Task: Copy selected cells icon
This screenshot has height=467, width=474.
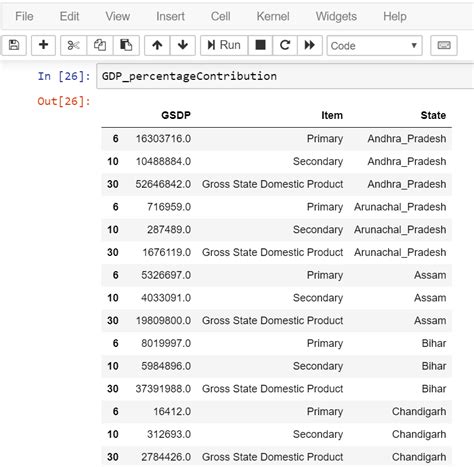Action: click(x=100, y=45)
